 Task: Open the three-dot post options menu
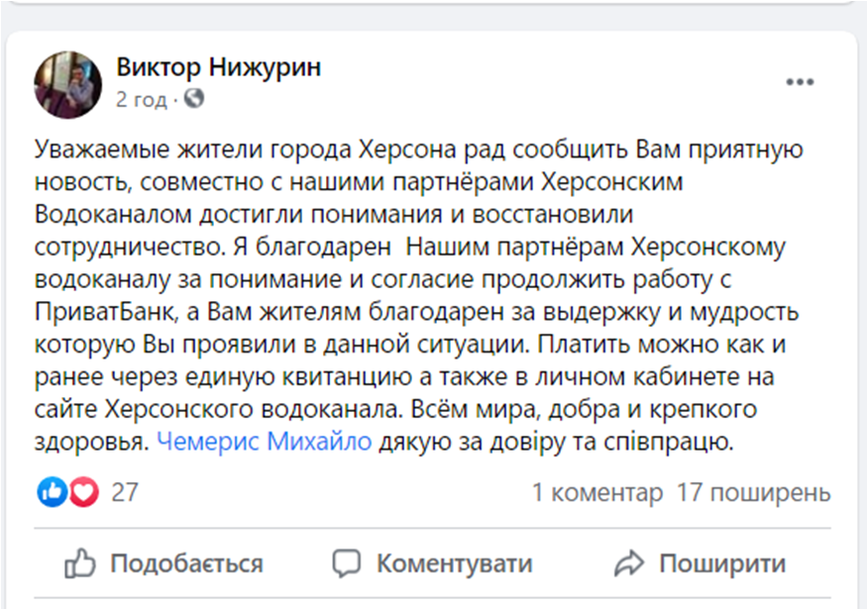[799, 83]
